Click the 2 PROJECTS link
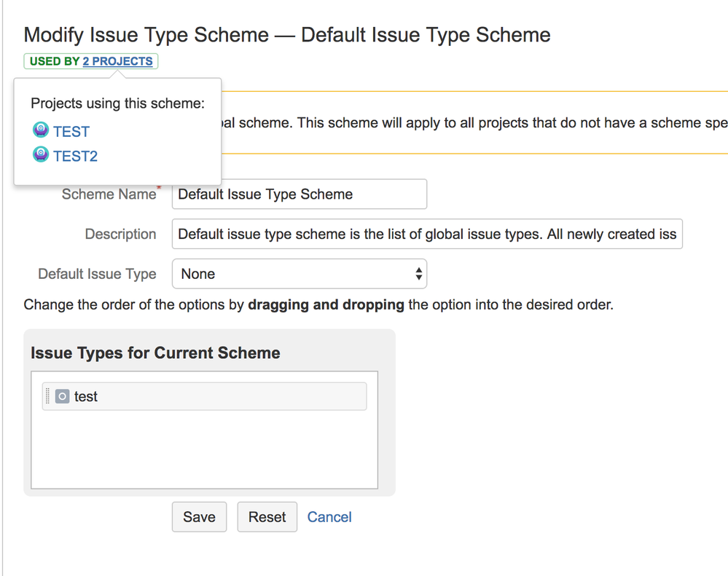The height and width of the screenshot is (576, 728). [117, 61]
